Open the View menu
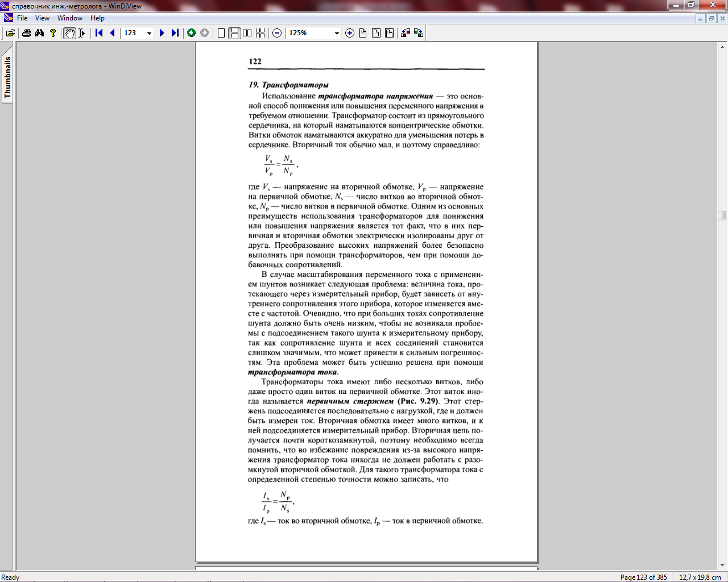The width and height of the screenshot is (728, 582). tap(42, 18)
